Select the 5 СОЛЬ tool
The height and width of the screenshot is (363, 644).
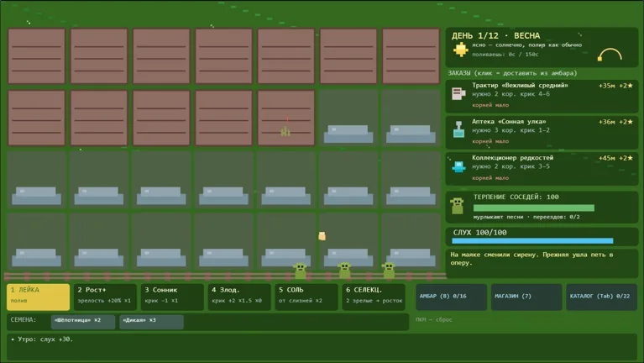point(306,297)
